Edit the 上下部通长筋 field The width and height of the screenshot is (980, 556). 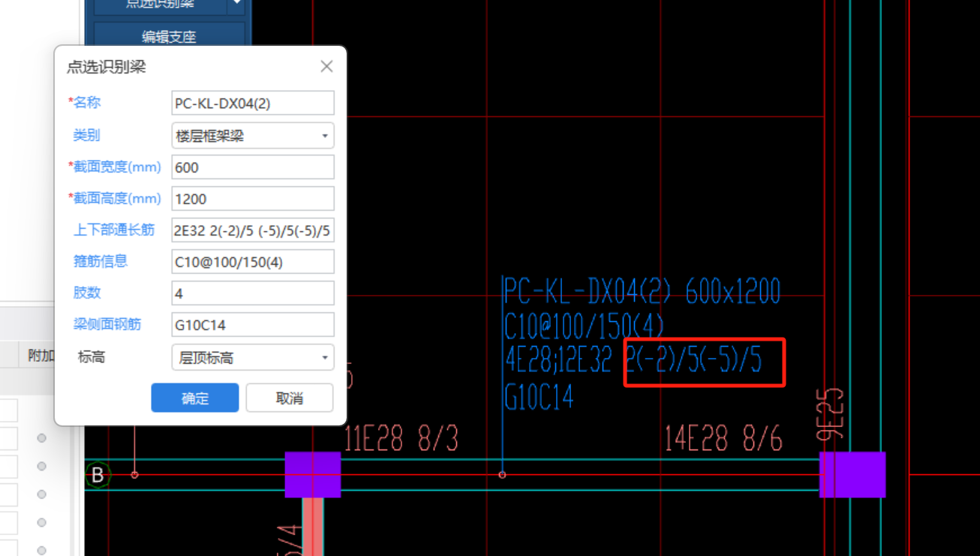point(253,230)
